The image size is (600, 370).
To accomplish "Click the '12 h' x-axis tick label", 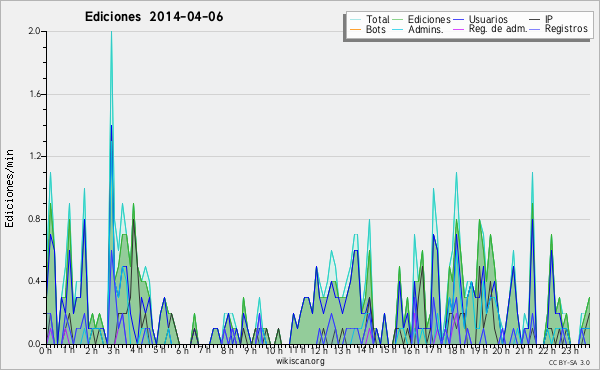I will [319, 350].
